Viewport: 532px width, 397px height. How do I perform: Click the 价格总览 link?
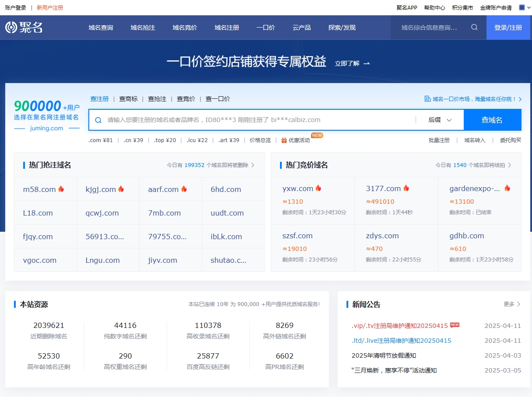click(260, 140)
